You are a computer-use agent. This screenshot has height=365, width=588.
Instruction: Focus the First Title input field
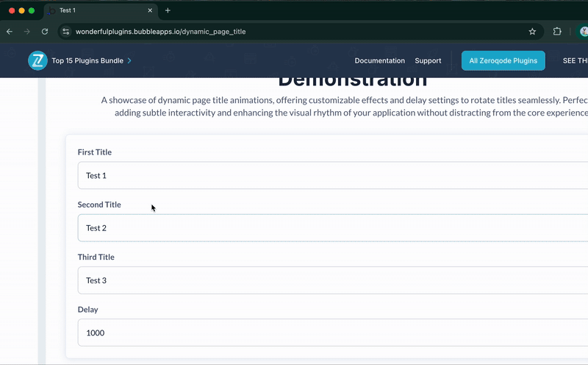point(331,176)
